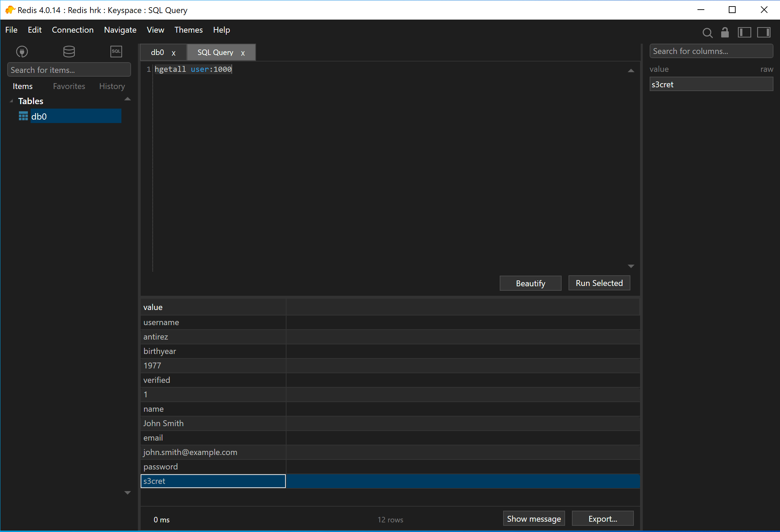
Task: Open the Themes menu
Action: point(188,30)
